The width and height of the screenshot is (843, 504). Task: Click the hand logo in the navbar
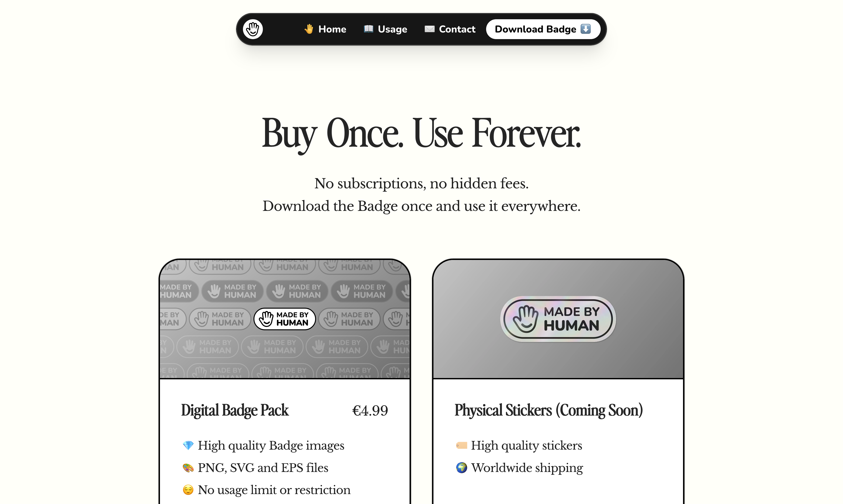click(x=252, y=29)
